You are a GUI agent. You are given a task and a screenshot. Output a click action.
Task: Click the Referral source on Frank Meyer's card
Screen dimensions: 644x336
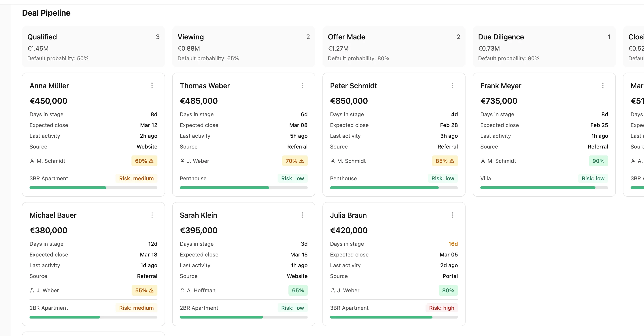(x=598, y=147)
